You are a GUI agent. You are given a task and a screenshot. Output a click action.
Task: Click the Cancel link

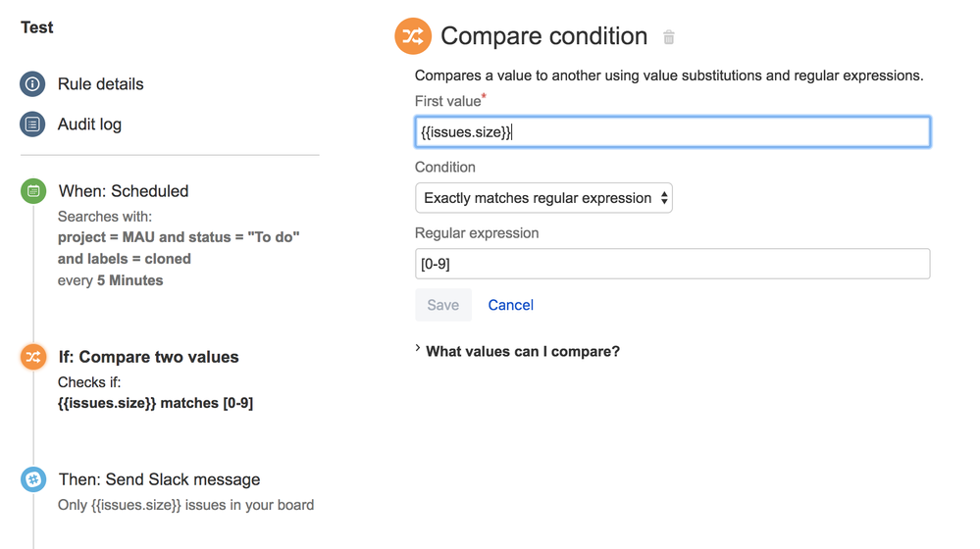point(510,305)
